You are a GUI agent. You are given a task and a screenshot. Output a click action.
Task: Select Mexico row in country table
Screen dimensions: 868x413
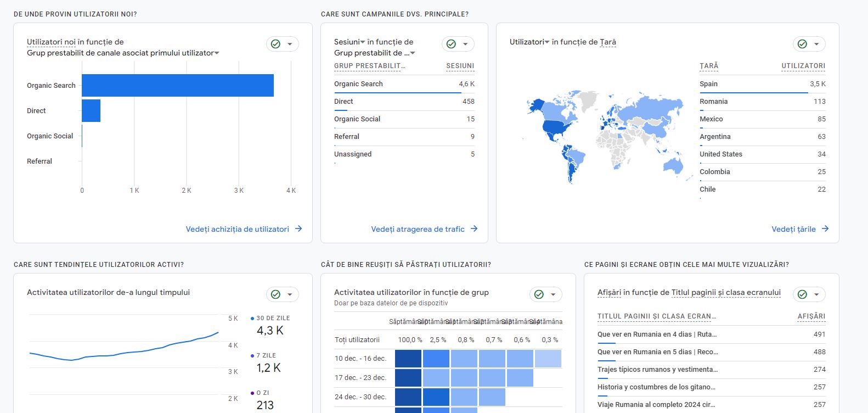tap(763, 119)
